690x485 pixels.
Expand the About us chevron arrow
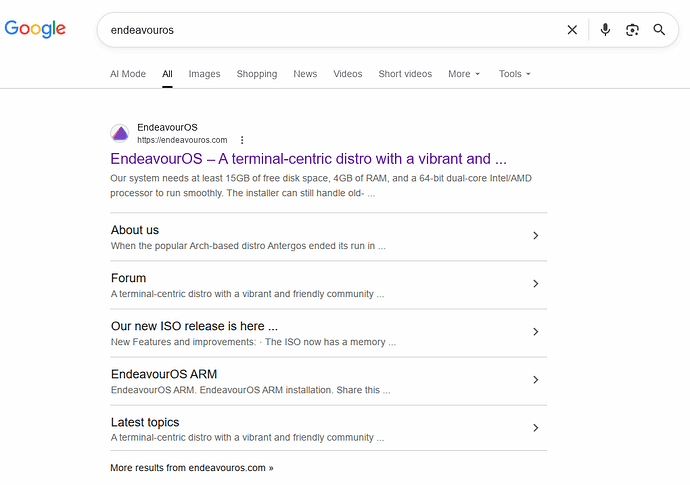[x=536, y=235]
